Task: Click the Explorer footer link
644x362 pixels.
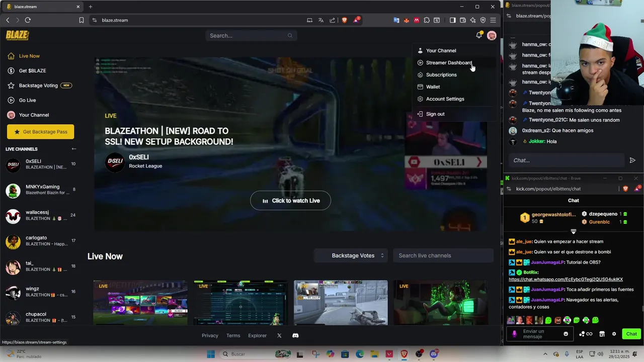Action: pos(257,335)
